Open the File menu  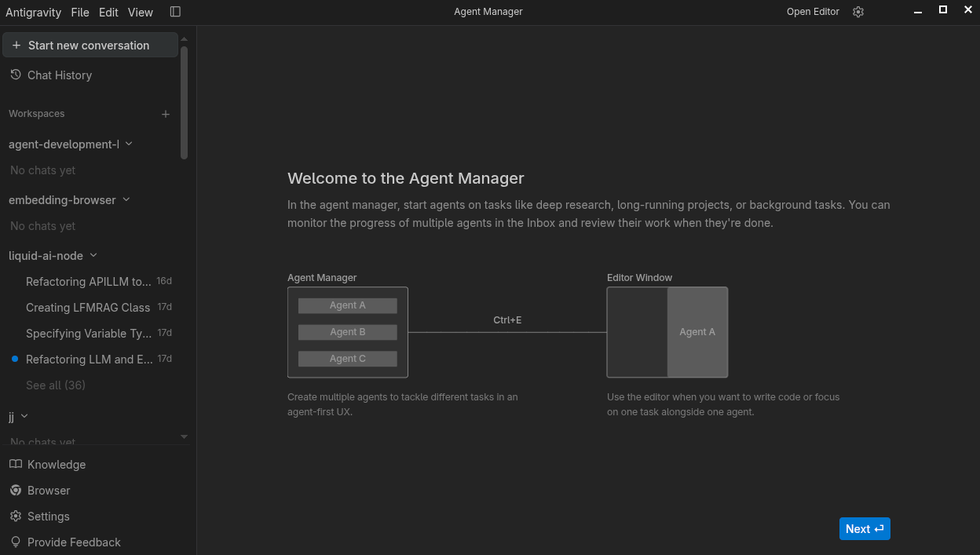[x=80, y=12]
